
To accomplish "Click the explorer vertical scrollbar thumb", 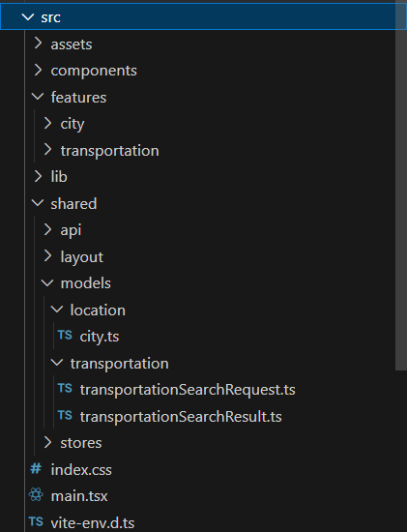I will (401, 186).
